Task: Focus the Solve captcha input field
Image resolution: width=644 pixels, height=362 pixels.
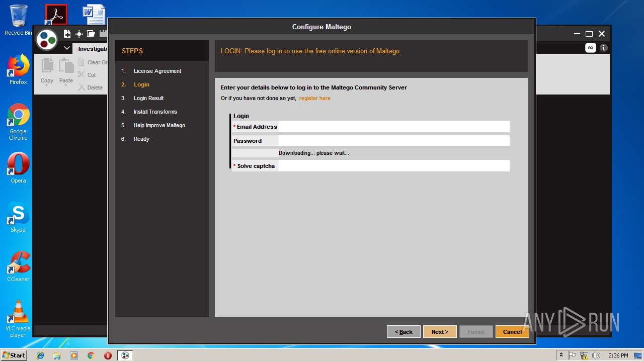Action: coord(394,166)
